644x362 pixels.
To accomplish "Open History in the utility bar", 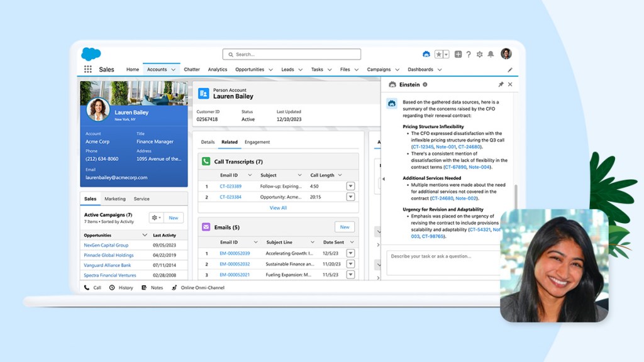I will 112,288.
